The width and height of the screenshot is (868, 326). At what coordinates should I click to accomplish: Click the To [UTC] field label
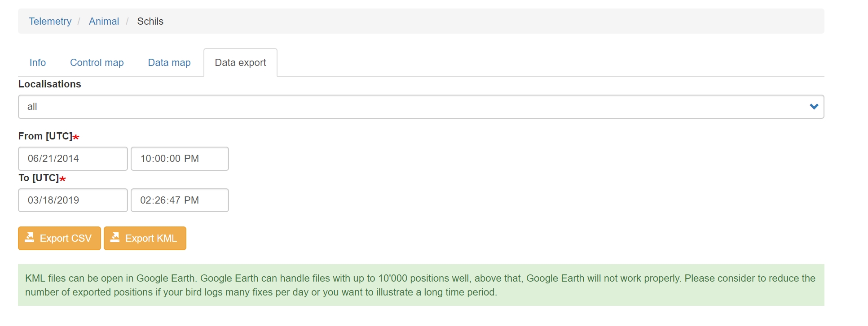tap(39, 178)
